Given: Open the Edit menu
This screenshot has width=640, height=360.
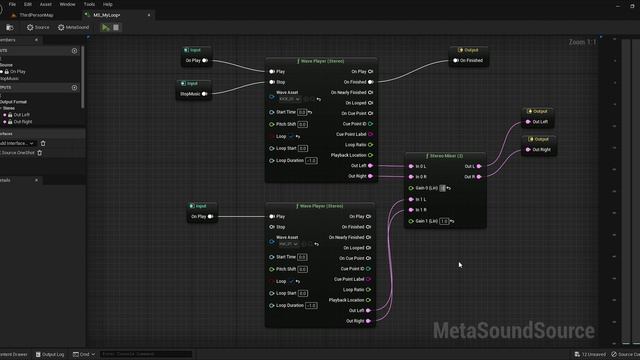Looking at the screenshot, I should tap(28, 4).
